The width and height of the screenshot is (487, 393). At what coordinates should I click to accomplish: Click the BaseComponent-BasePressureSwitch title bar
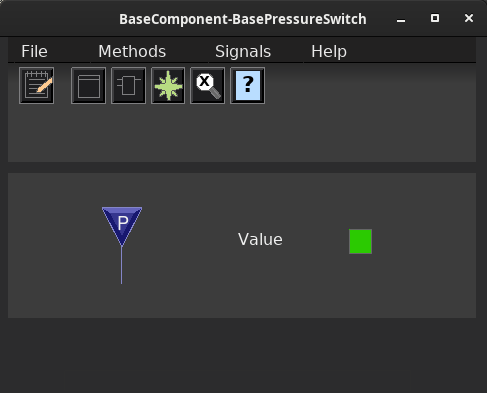coord(243,19)
